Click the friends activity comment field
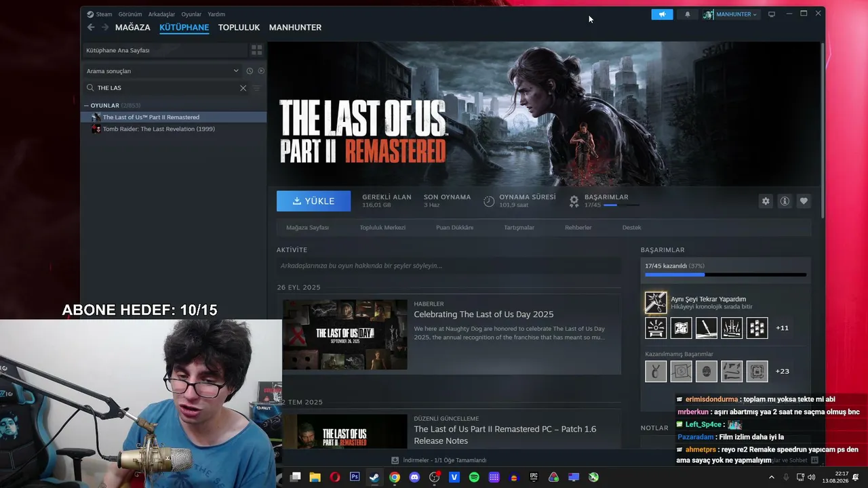The height and width of the screenshot is (488, 868). point(448,266)
